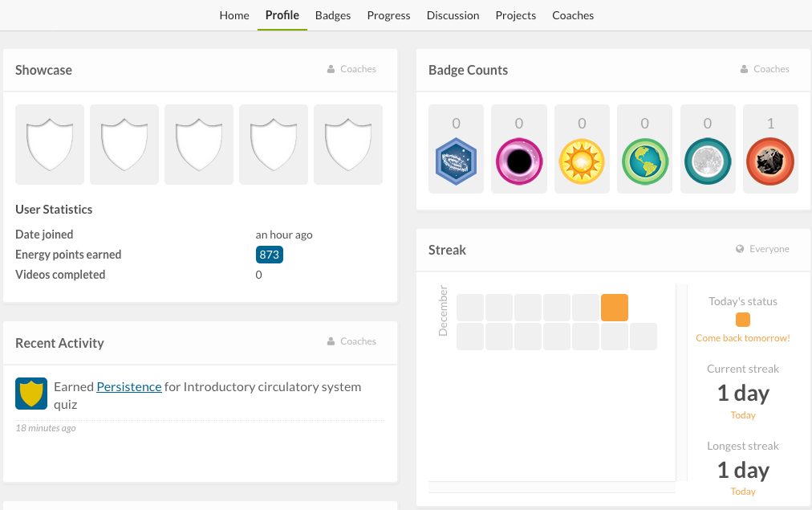Open the Progress tab
Viewport: 812px width, 510px height.
(x=388, y=15)
